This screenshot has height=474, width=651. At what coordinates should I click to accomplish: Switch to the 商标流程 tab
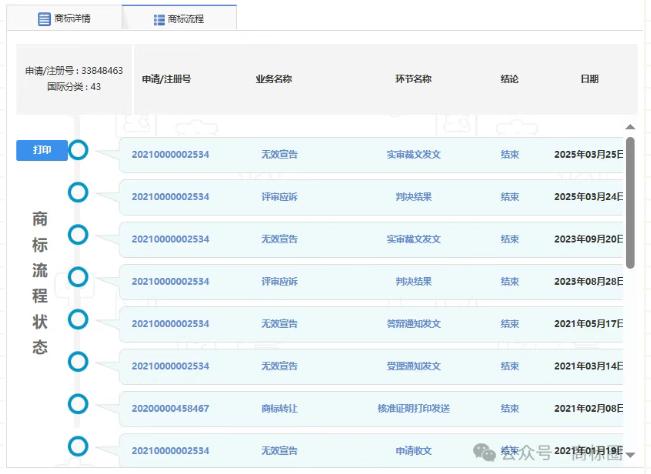pos(180,19)
